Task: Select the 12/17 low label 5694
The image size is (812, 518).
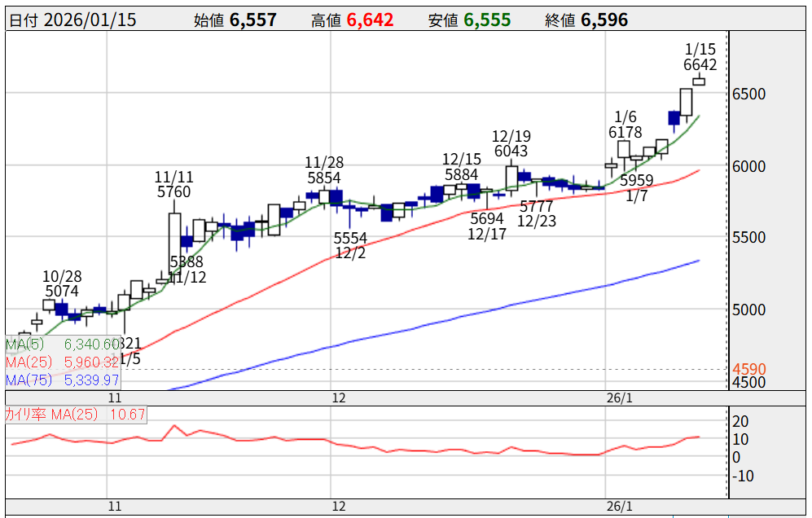Action: pyautogui.click(x=486, y=218)
